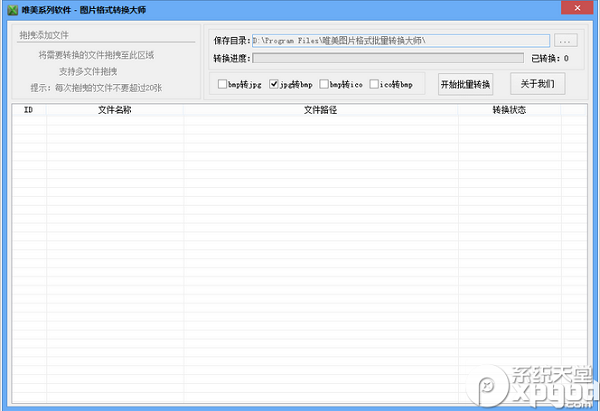Enable the bmp转jpg checkbox

click(x=223, y=84)
